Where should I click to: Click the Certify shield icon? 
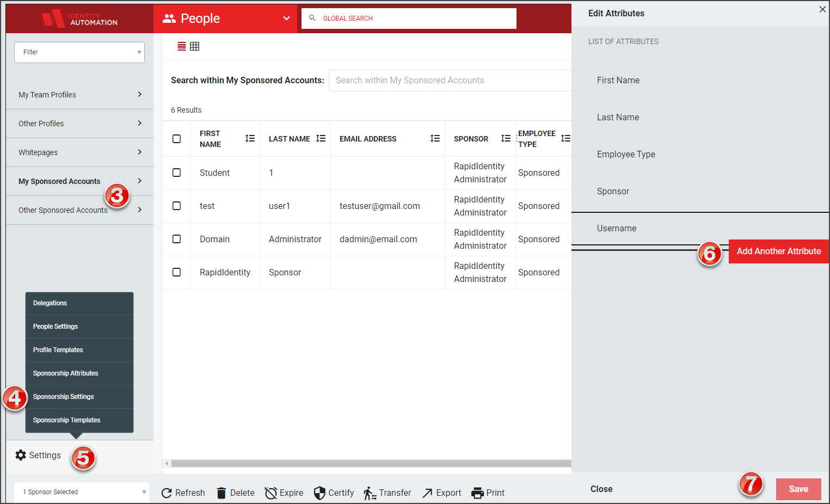(x=319, y=493)
